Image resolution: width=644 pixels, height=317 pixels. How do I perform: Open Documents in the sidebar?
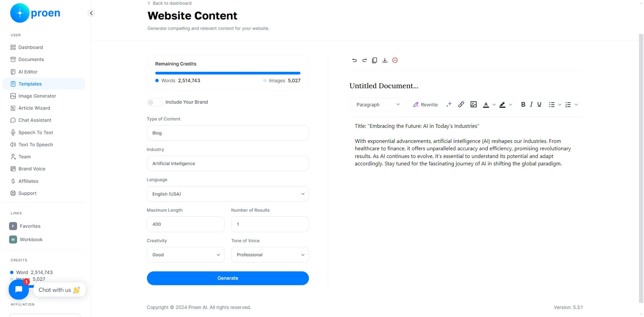[44, 59]
